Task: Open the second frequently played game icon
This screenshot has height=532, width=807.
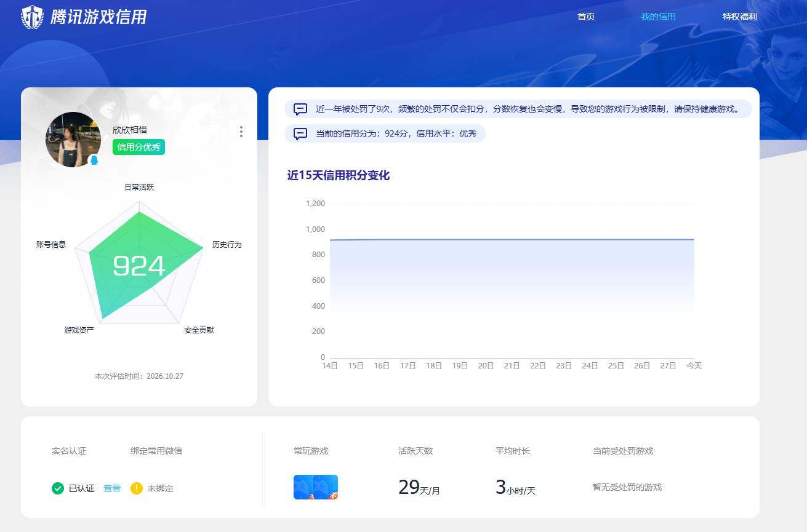Action: [326, 487]
